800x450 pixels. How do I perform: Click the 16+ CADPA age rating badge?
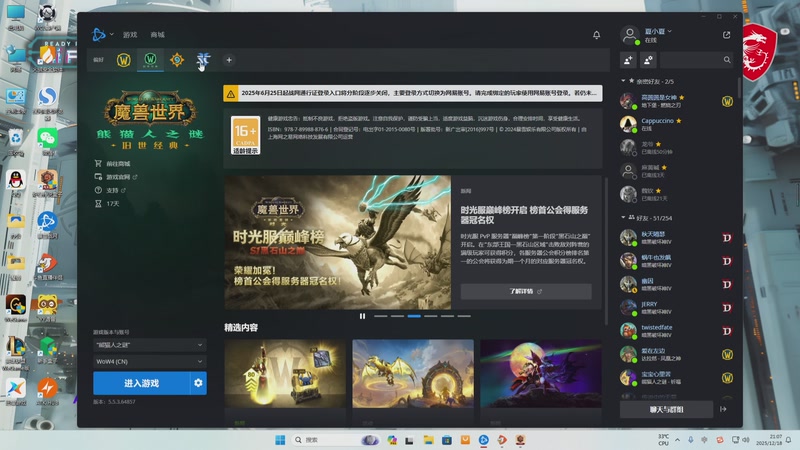(x=245, y=135)
